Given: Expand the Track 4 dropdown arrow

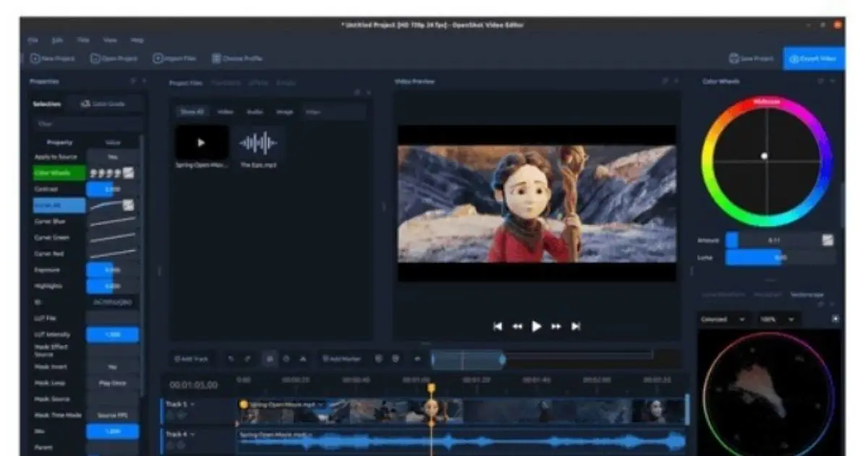Looking at the screenshot, I should click(x=192, y=434).
